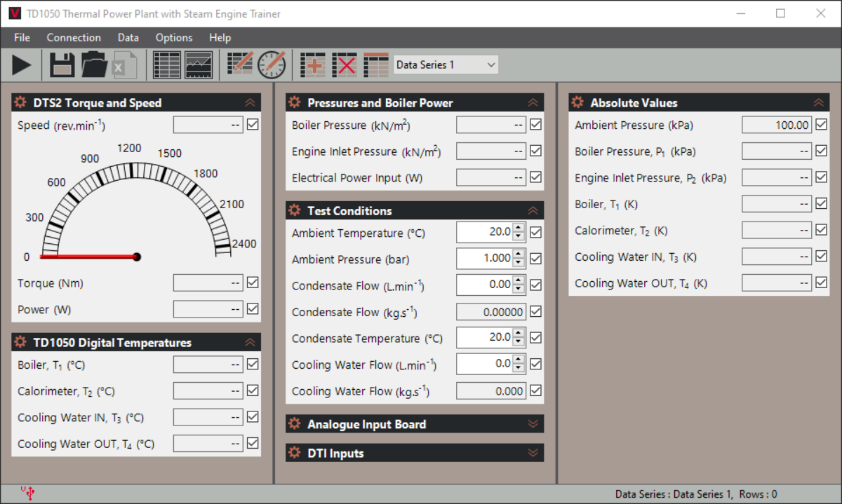Show the data table view icon
The image size is (842, 504).
click(167, 65)
